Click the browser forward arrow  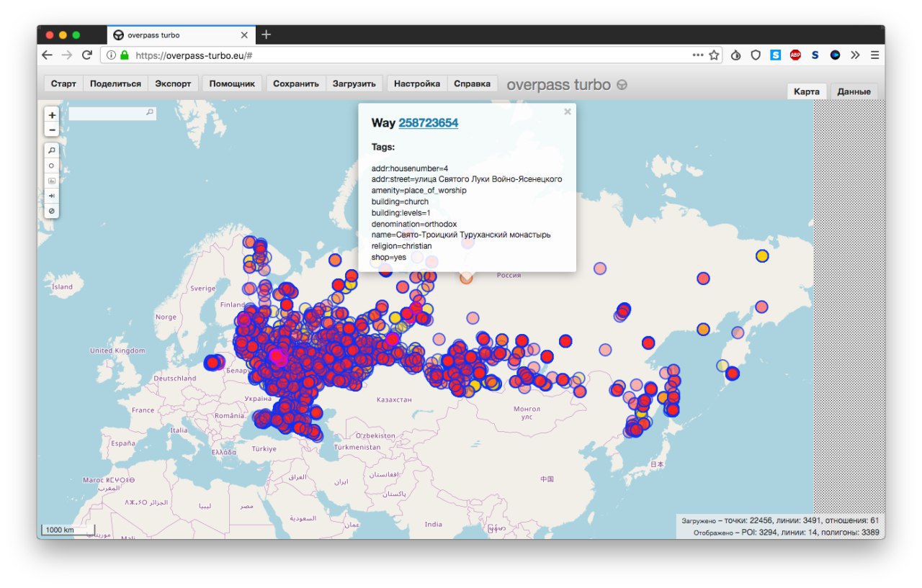(66, 55)
